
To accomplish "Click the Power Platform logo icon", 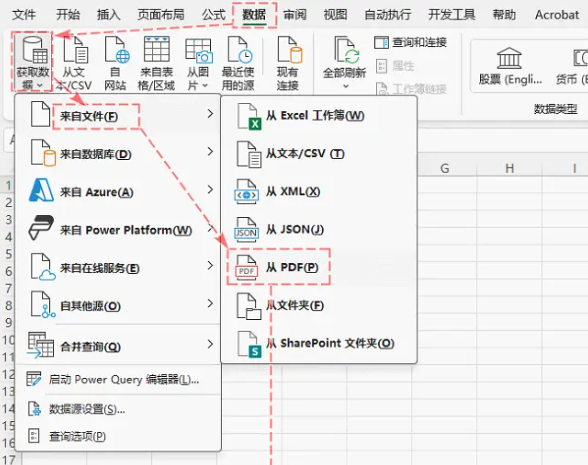I will [41, 228].
